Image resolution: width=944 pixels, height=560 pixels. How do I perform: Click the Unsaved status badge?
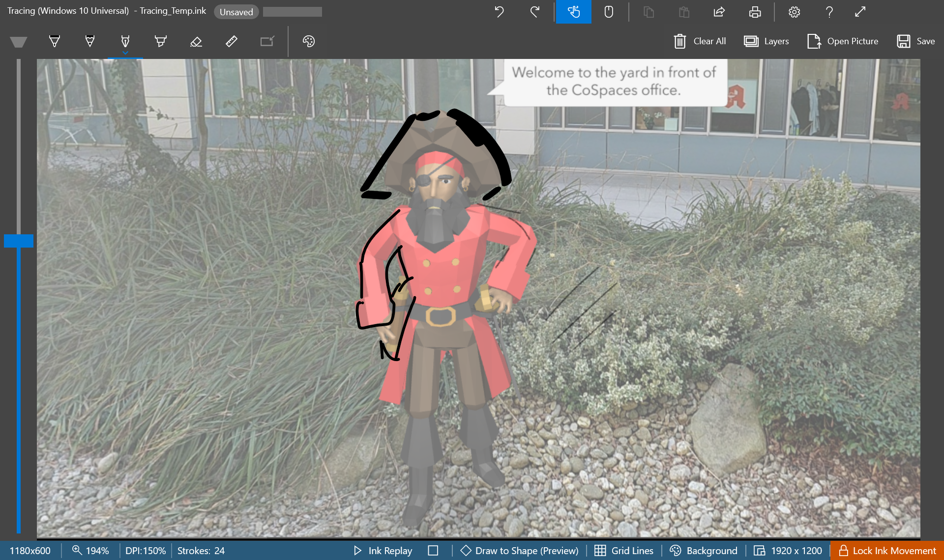click(x=236, y=12)
